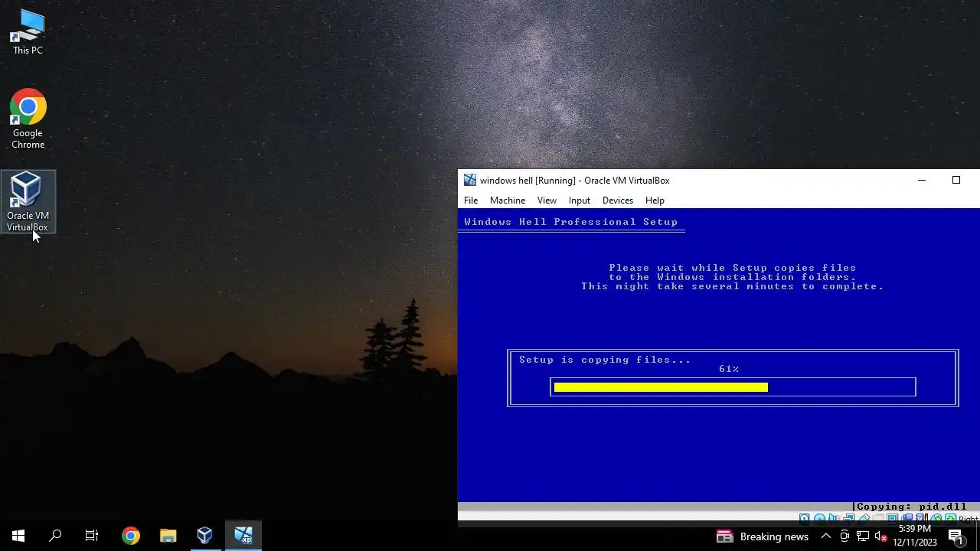Show hidden system tray icons

(825, 536)
